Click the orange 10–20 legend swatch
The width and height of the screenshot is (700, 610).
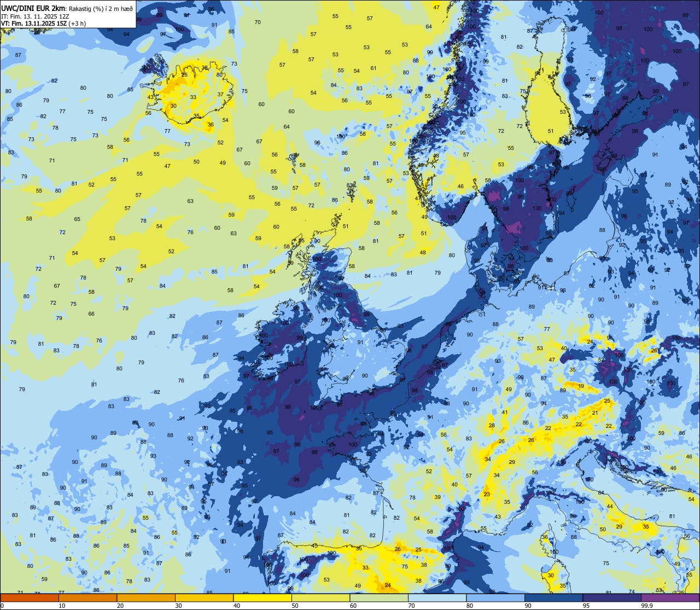[x=87, y=597]
